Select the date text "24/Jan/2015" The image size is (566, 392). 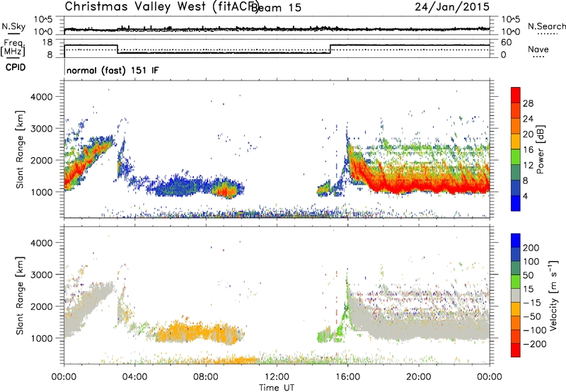(x=452, y=6)
